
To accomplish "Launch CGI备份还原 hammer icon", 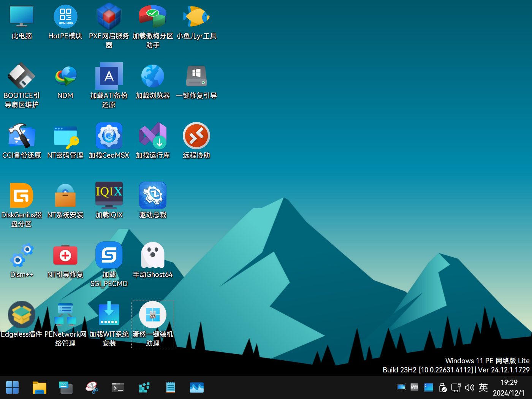I will [22, 141].
